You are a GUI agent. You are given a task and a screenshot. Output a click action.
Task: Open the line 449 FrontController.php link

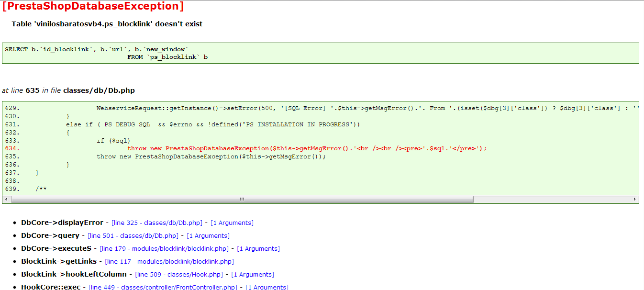[163, 287]
